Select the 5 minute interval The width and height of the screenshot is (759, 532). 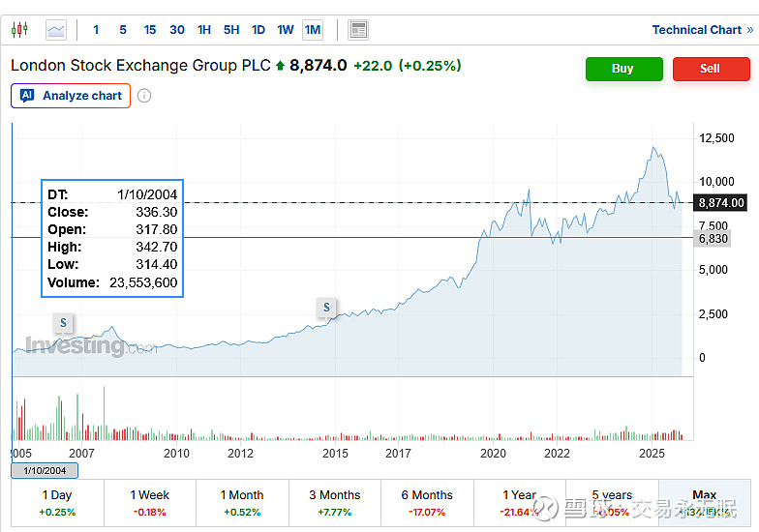click(x=123, y=30)
